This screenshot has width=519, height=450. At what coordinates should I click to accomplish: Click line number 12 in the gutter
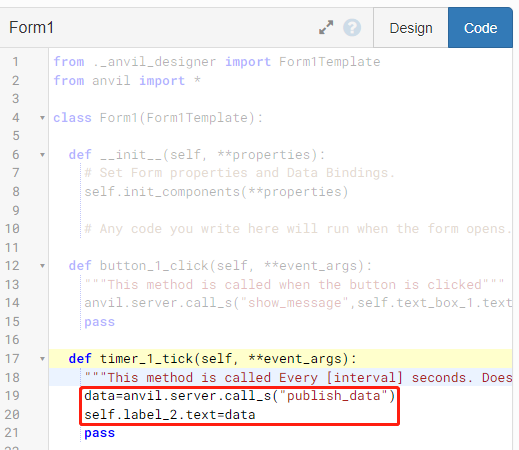12,266
